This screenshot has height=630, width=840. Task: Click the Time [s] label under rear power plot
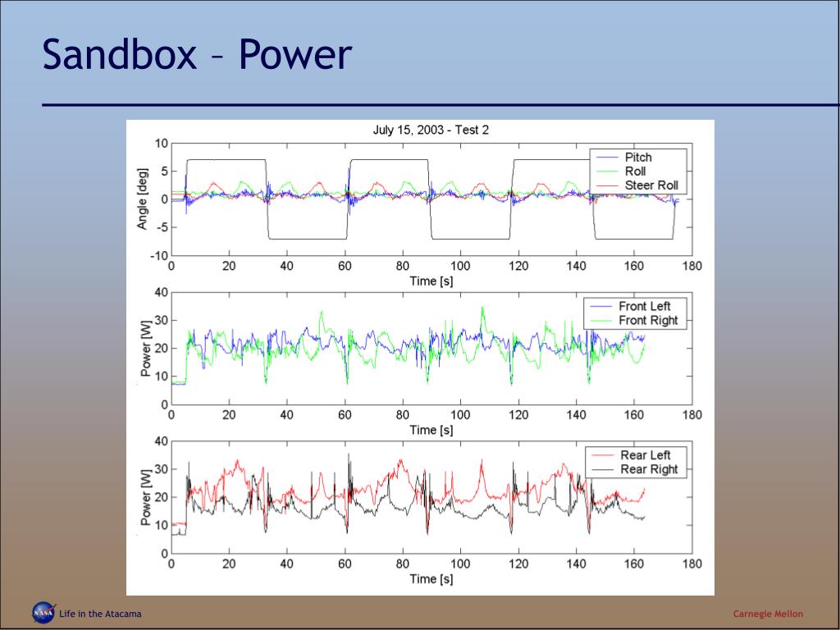(x=431, y=579)
